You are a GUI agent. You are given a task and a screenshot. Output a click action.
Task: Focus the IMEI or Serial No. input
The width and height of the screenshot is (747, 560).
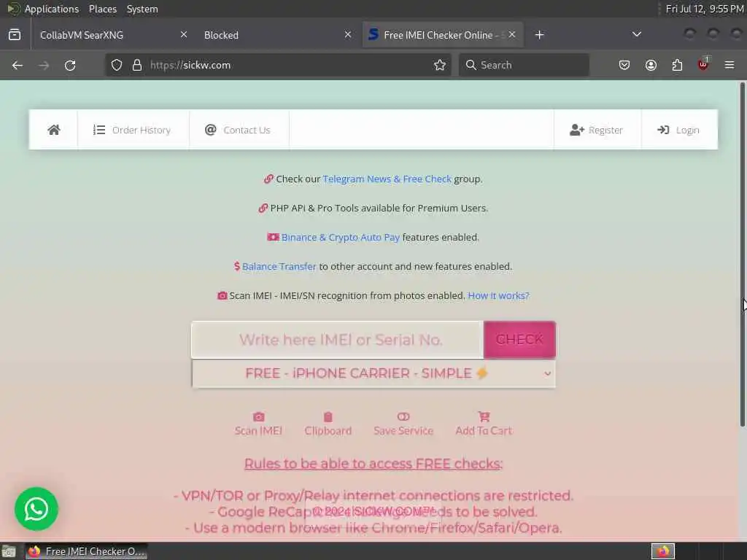337,340
